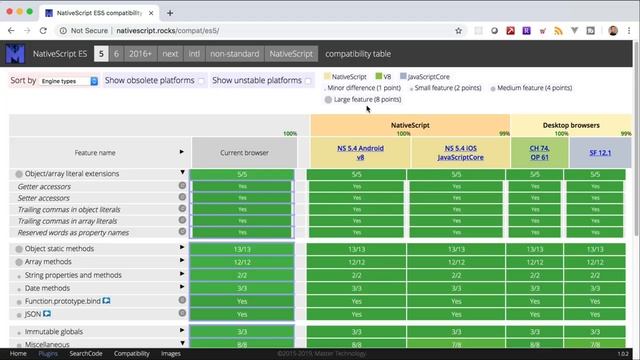Screen dimensions: 640x360
Task: Open the JSON comment icon
Action: click(47, 314)
